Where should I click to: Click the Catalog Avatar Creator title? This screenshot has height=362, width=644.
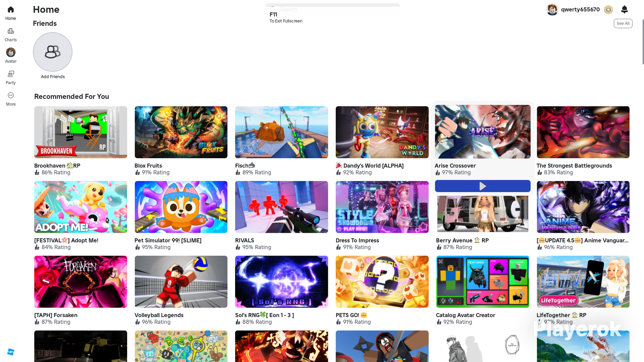coord(465,315)
